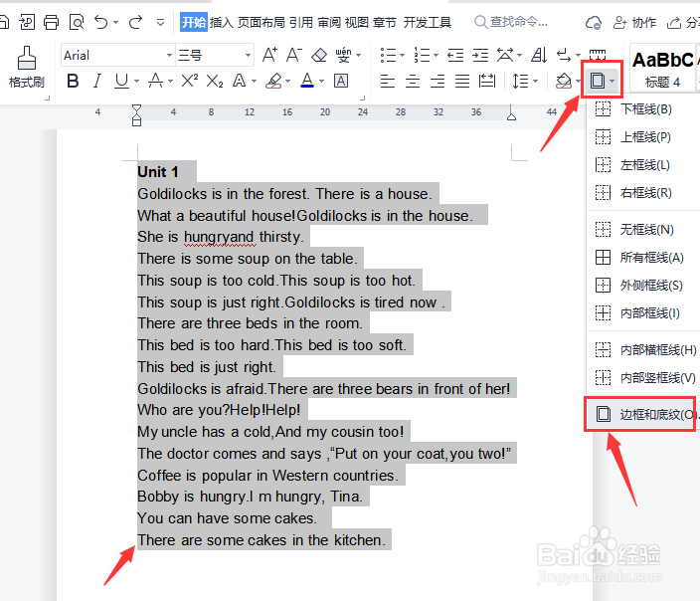
Task: Apply the blue font color
Action: coord(307,82)
